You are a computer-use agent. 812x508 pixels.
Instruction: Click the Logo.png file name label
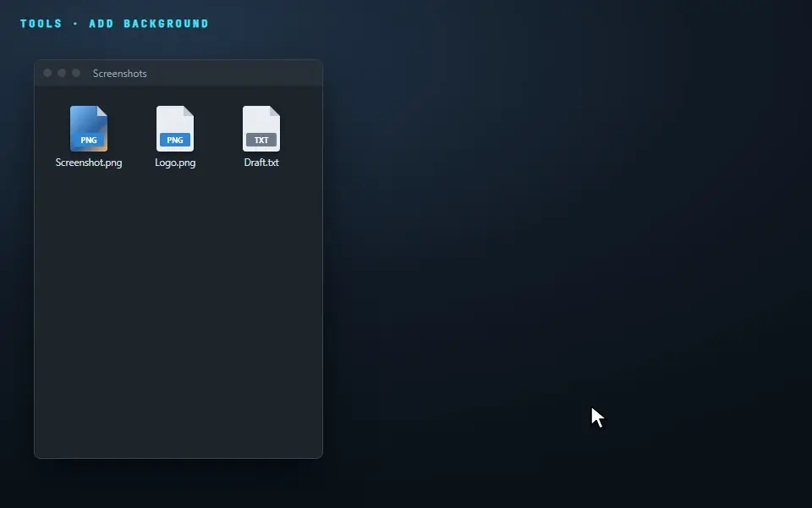[175, 163]
